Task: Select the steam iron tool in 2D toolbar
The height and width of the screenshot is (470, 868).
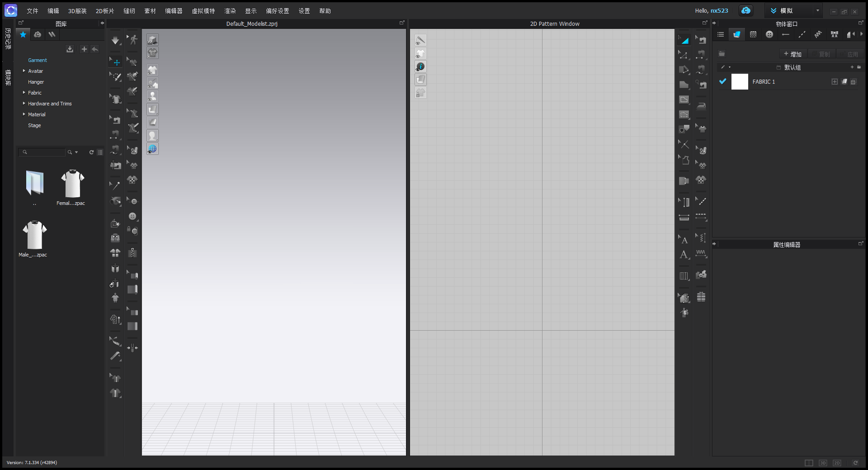Action: pos(701,106)
